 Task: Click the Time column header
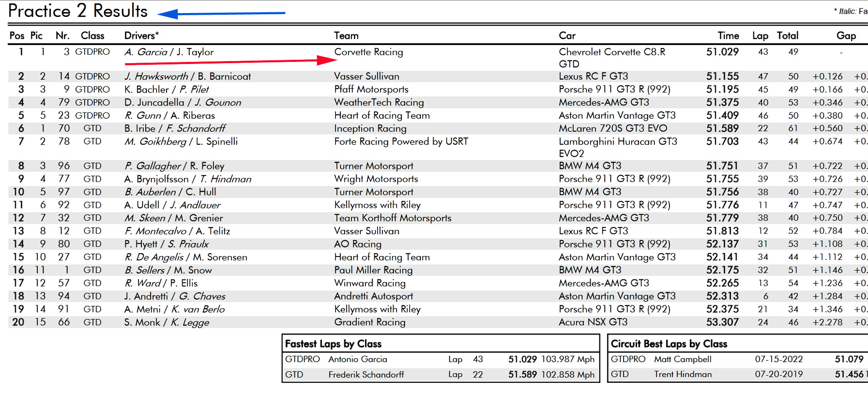click(728, 36)
